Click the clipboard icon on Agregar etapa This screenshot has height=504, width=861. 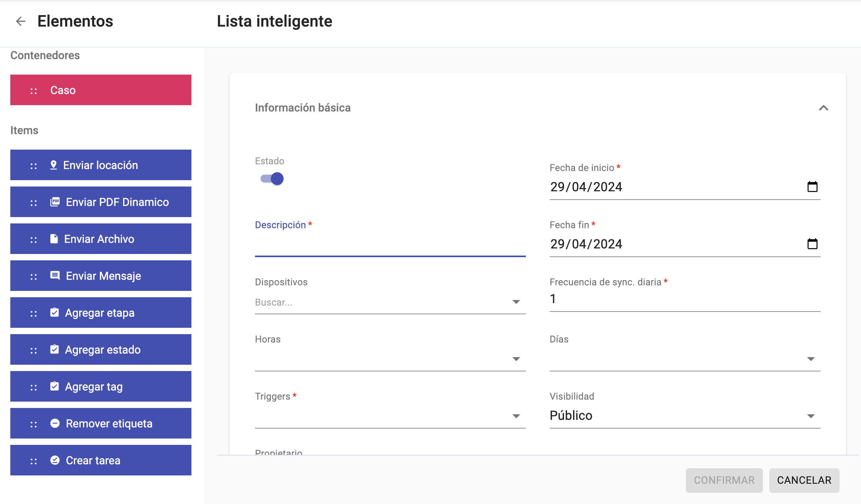point(54,313)
